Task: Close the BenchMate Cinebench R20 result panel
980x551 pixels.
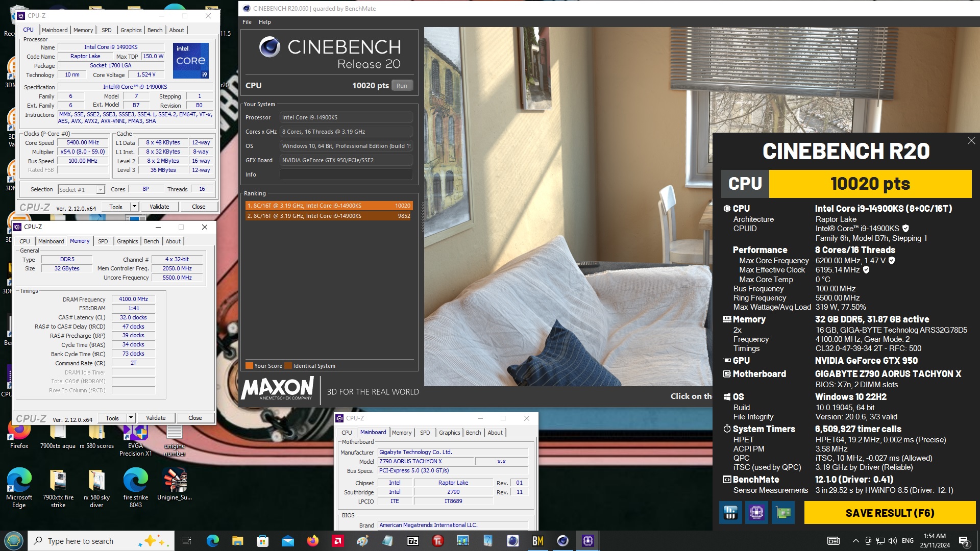Action: (971, 141)
